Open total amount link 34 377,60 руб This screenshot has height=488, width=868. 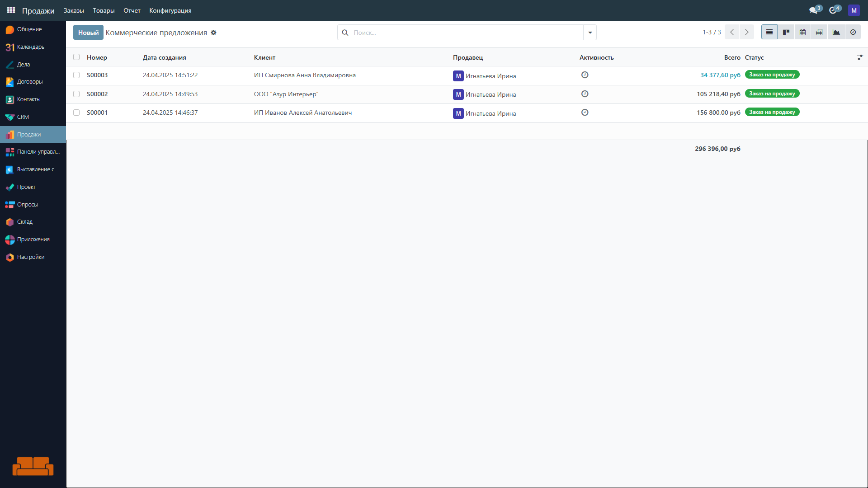coord(720,75)
